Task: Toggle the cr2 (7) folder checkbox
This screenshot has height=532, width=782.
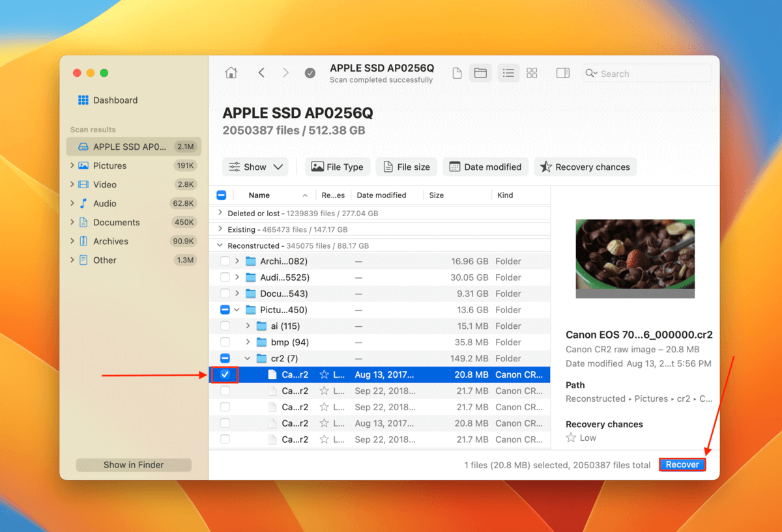Action: [225, 358]
